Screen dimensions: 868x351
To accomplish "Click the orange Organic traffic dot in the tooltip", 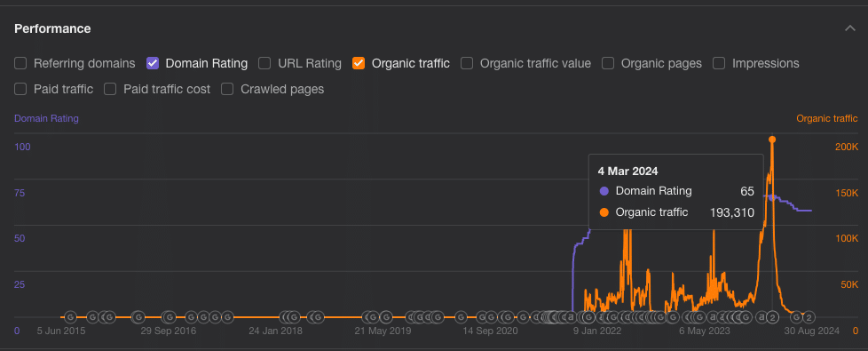I will click(x=604, y=211).
